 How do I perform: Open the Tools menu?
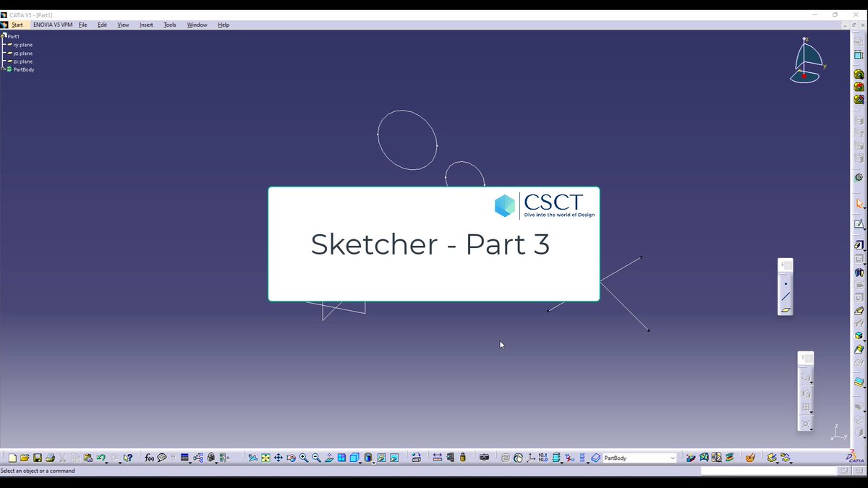[x=169, y=25]
